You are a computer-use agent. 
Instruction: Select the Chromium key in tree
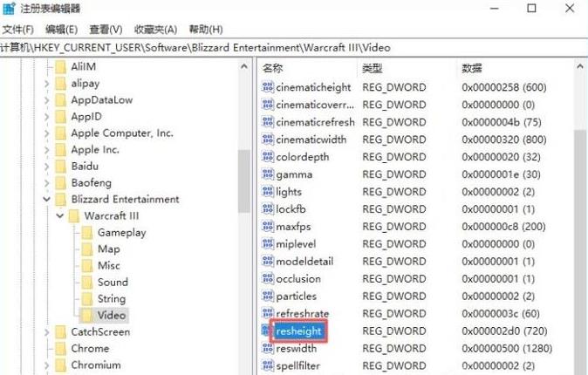pyautogui.click(x=96, y=365)
